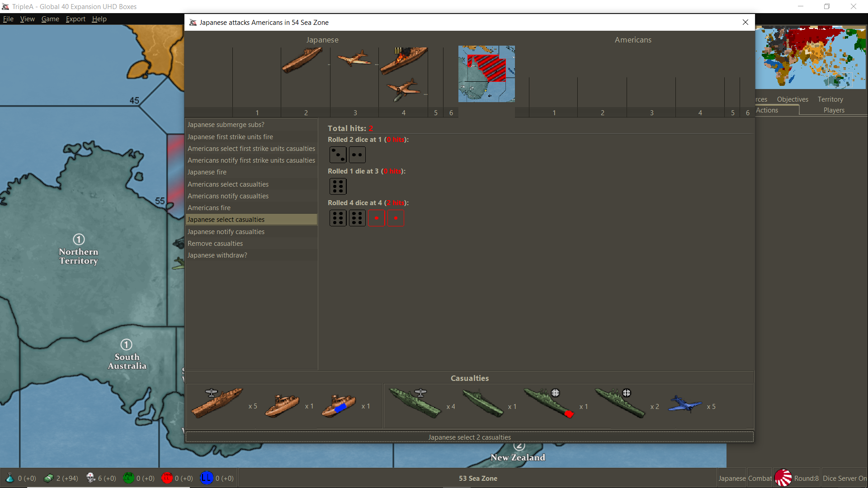868x488 pixels.
Task: Click the blue-marked Japanese transport casualty x1
Action: 339,405
